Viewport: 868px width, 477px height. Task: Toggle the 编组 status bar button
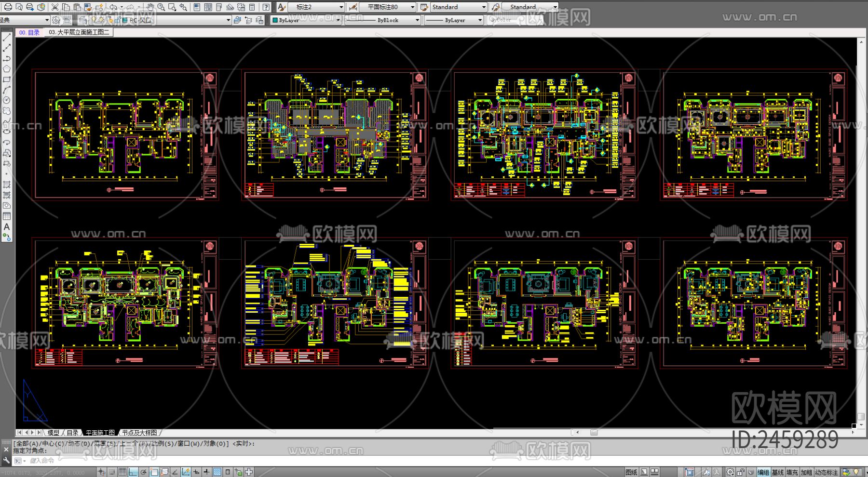point(763,472)
